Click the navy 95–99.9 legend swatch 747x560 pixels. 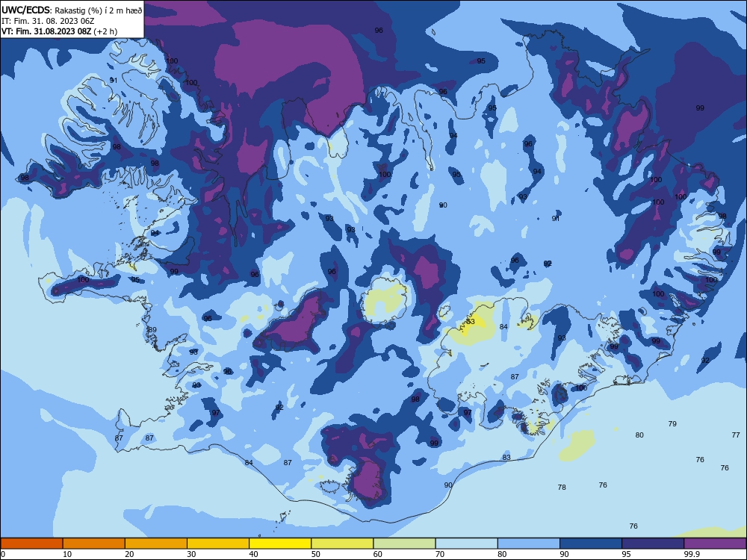pyautogui.click(x=653, y=544)
